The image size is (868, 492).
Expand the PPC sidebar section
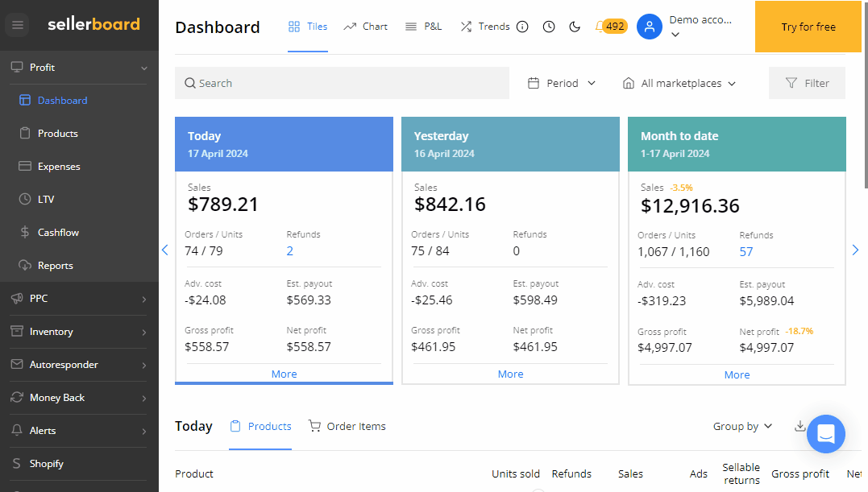(79, 299)
